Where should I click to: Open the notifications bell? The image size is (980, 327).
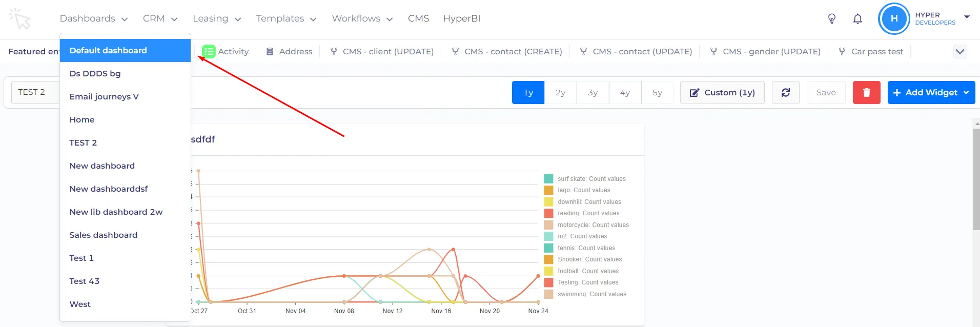[x=857, y=19]
